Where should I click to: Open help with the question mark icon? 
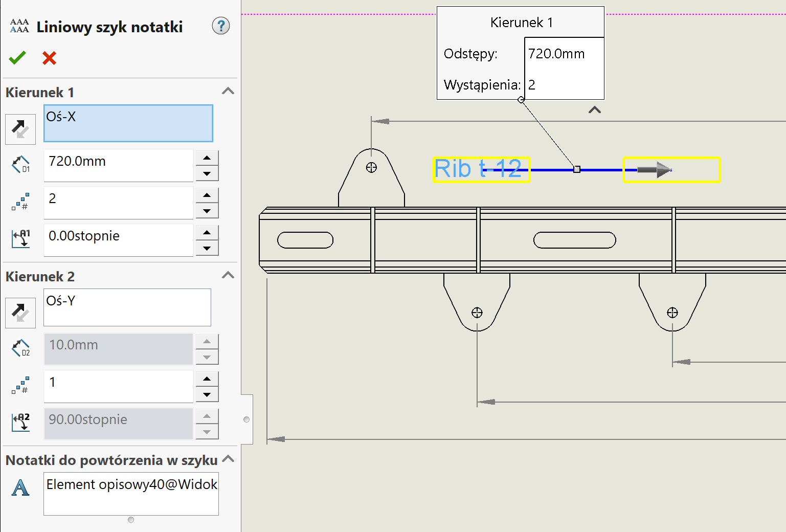pyautogui.click(x=221, y=26)
